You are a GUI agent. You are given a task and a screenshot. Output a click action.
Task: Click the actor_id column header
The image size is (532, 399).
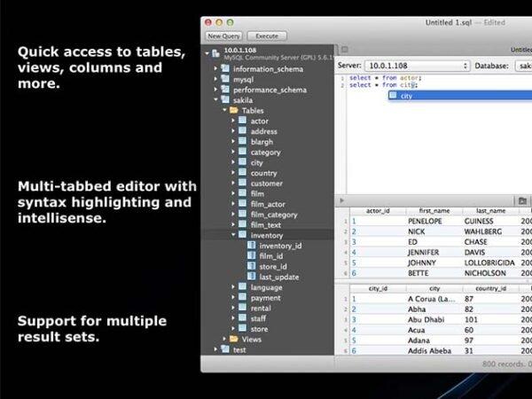tap(378, 211)
